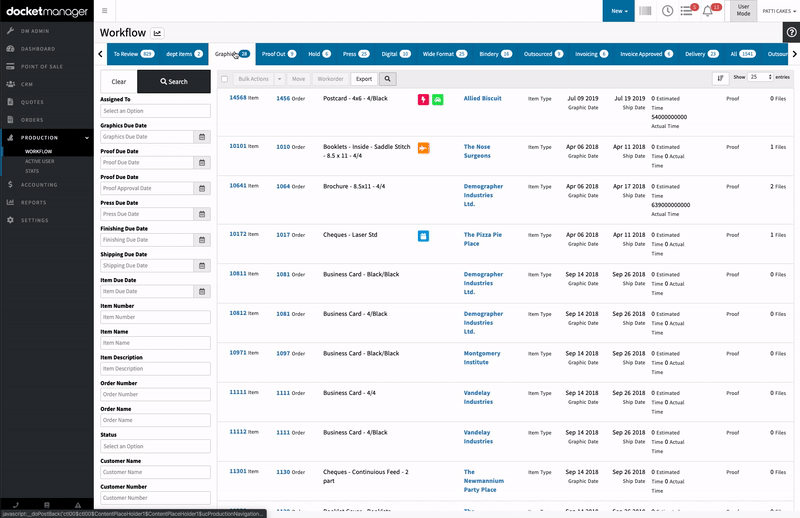Open order 1010 link
Viewport: 800px width, 518px height.
(x=283, y=147)
